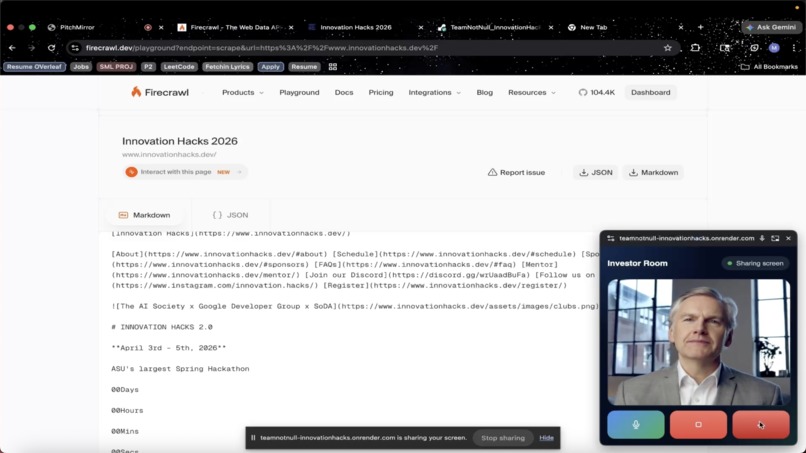Open the Blog link
This screenshot has width=806, height=453.
pyautogui.click(x=484, y=93)
